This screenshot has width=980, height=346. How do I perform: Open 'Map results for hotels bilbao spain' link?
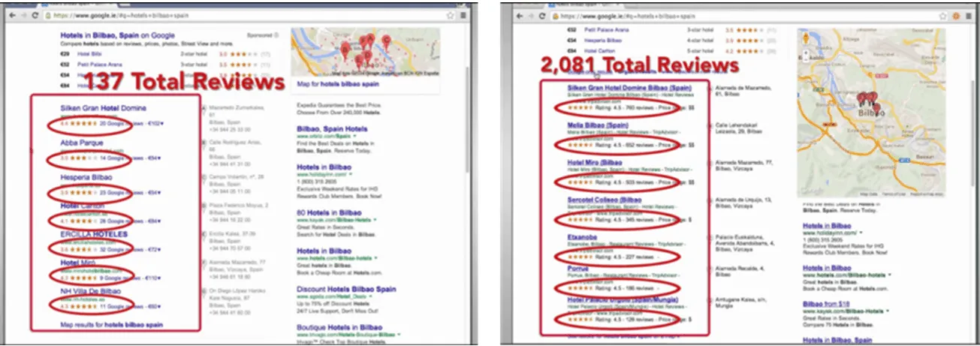point(111,325)
